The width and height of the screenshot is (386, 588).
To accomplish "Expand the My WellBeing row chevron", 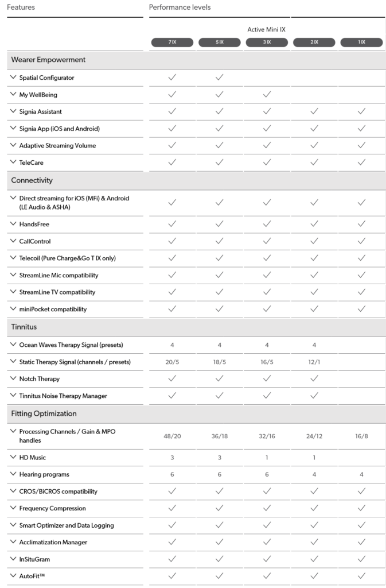I will (x=13, y=94).
